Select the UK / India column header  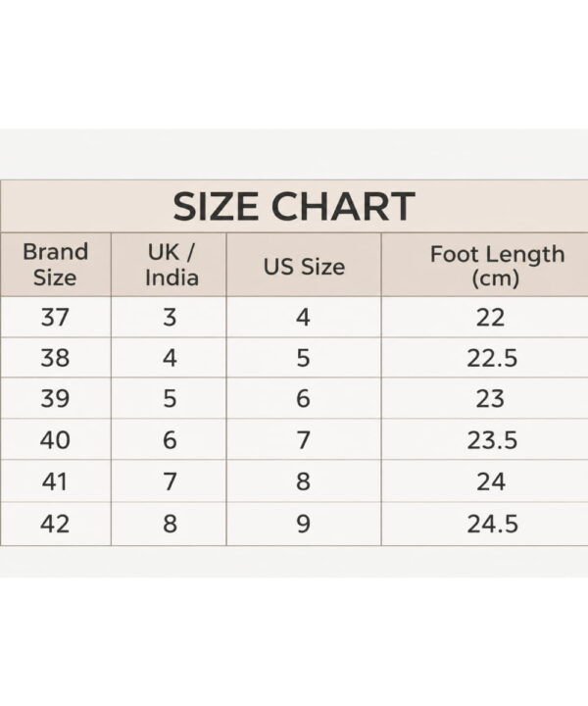click(x=169, y=265)
